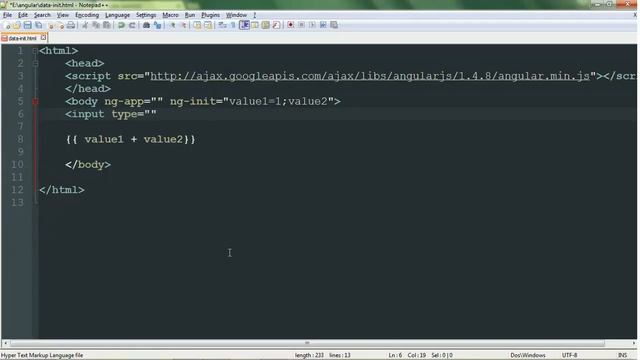Click the Cut scissors toolbar icon

(85, 25)
